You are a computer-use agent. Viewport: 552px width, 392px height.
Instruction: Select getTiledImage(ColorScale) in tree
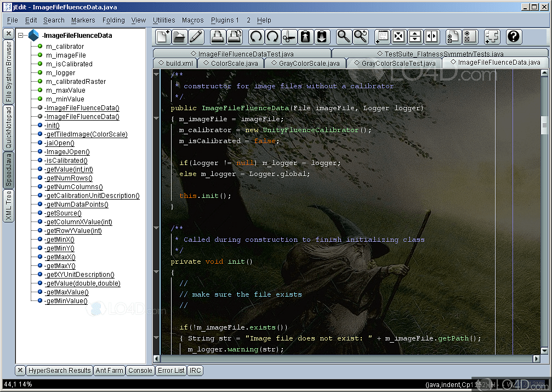tap(86, 134)
